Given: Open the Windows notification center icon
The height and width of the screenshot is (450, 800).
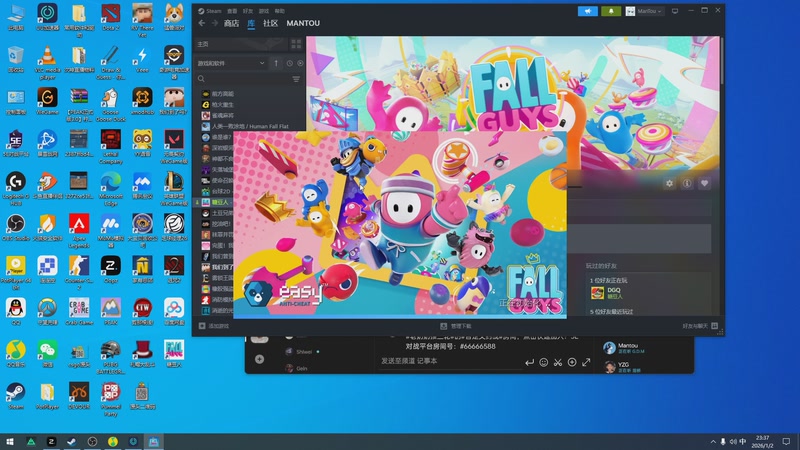Looking at the screenshot, I should 786,442.
